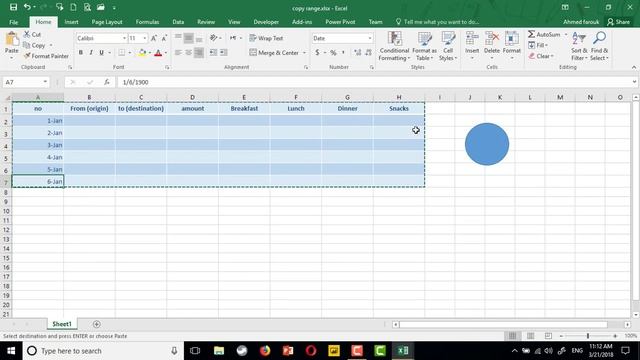Switch to the Developer tab
The image size is (640, 360).
[x=266, y=22]
